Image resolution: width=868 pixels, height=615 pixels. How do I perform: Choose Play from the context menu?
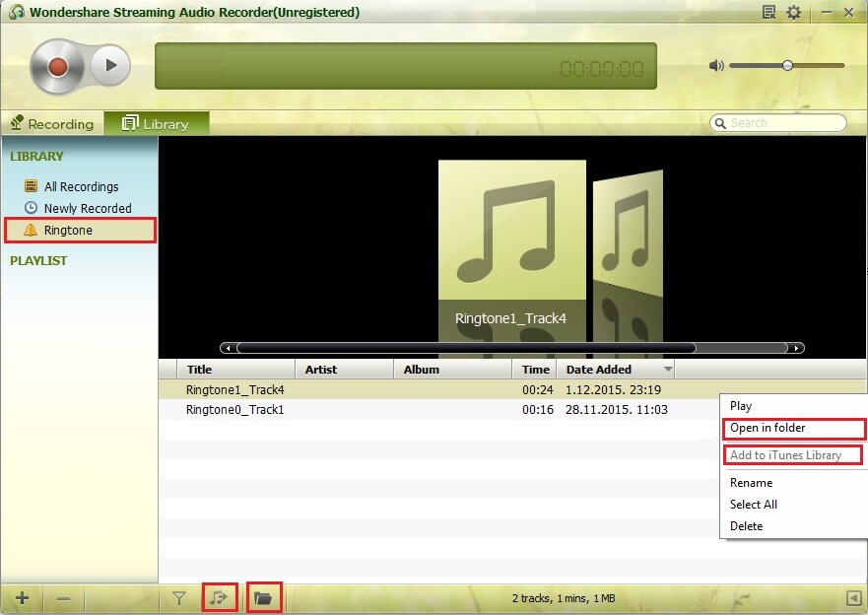click(741, 406)
